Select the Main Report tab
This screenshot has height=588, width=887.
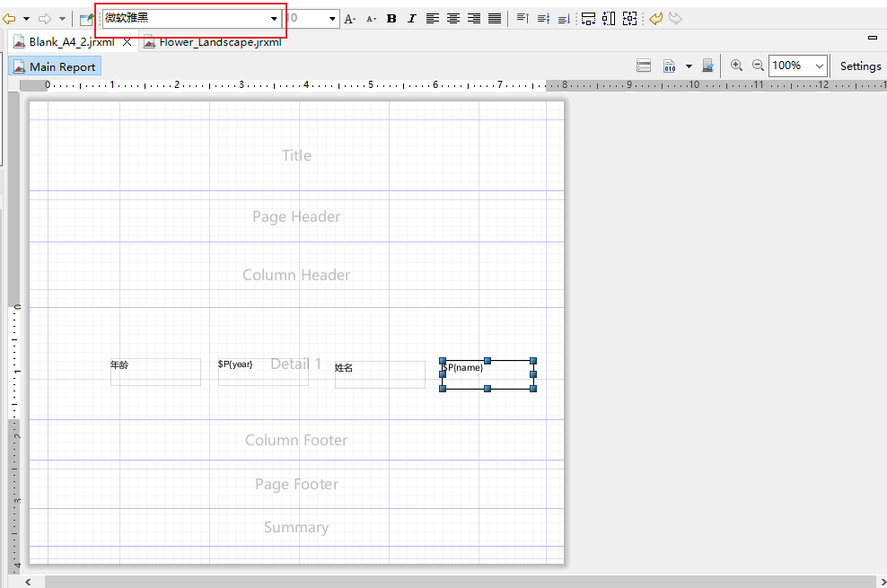(55, 66)
